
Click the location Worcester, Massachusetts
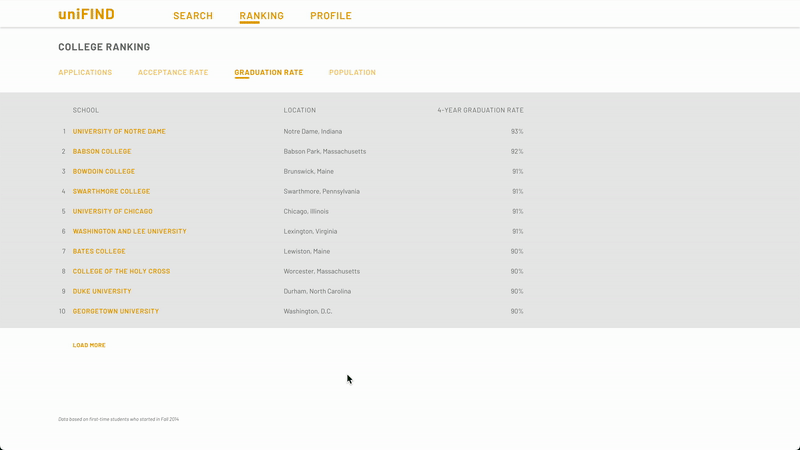[321, 271]
